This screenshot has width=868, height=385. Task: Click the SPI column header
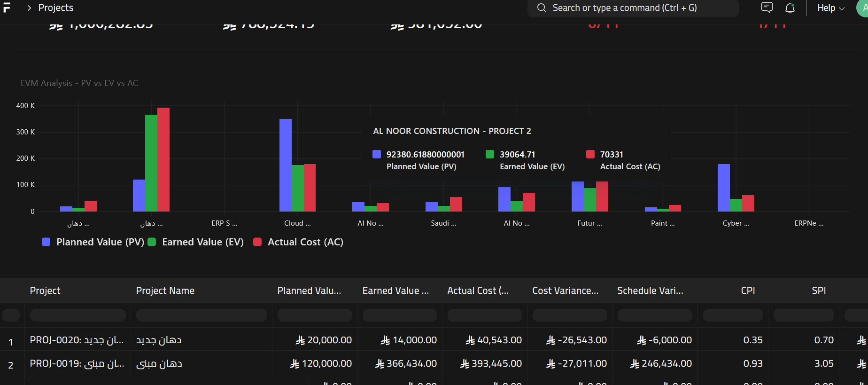pos(819,291)
